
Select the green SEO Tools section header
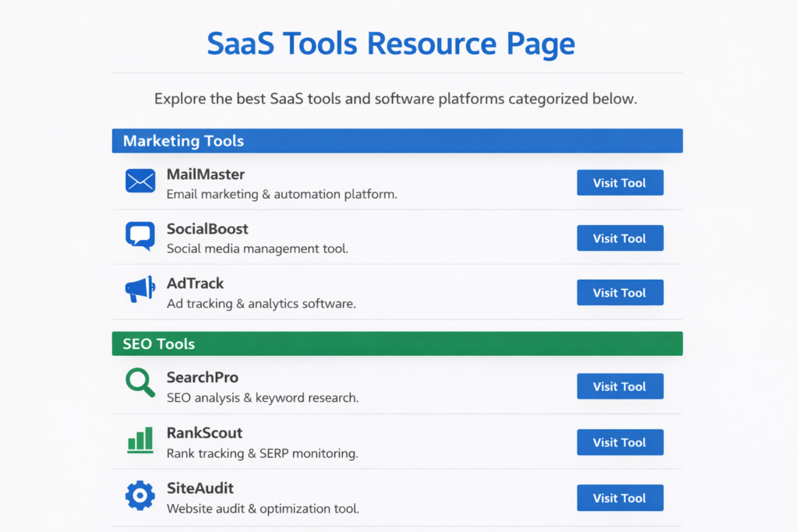[x=397, y=344]
